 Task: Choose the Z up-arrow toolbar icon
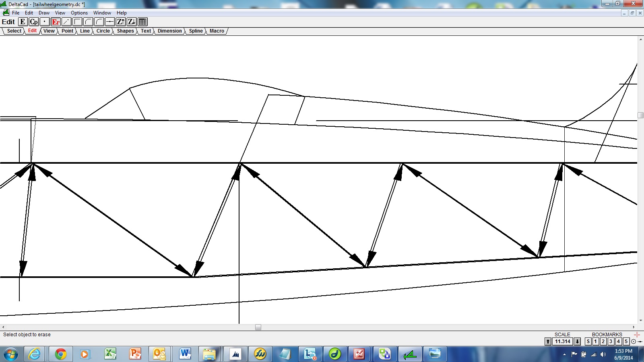(121, 22)
